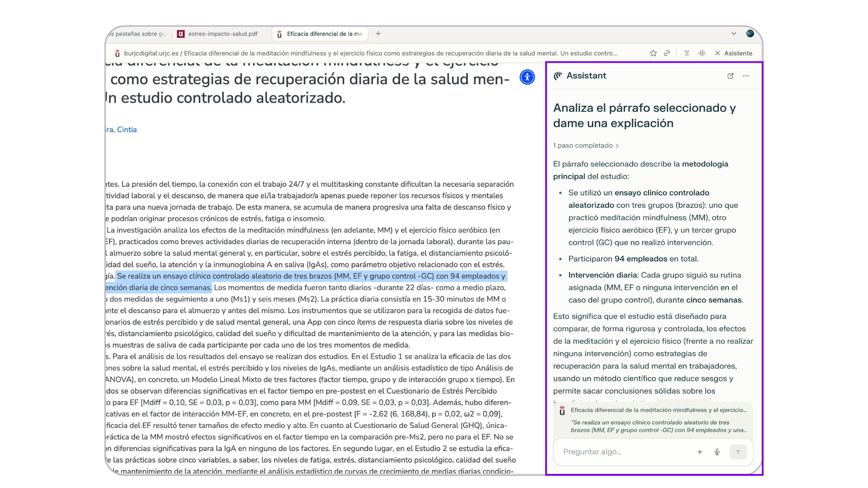Open the Assistant three-dots options menu
The height and width of the screenshot is (488, 868).
(746, 76)
